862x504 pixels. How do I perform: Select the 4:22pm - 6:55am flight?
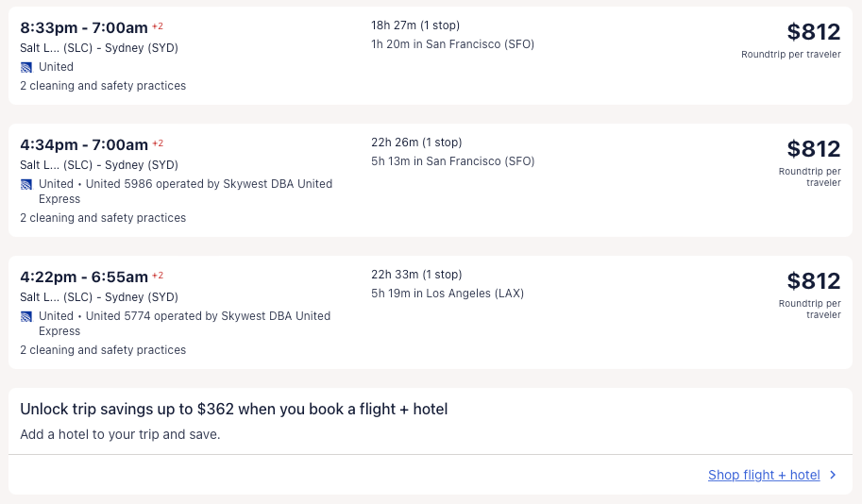click(83, 277)
